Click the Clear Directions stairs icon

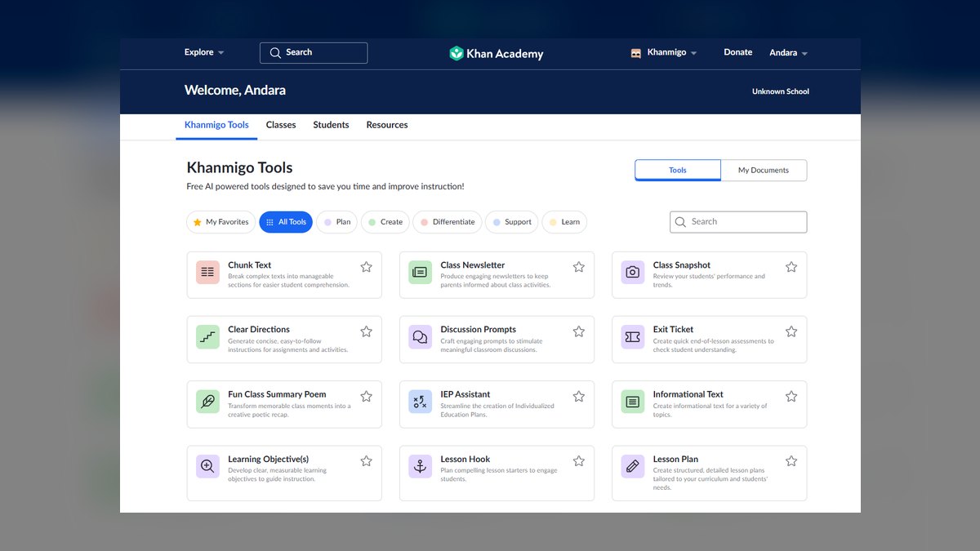click(207, 336)
